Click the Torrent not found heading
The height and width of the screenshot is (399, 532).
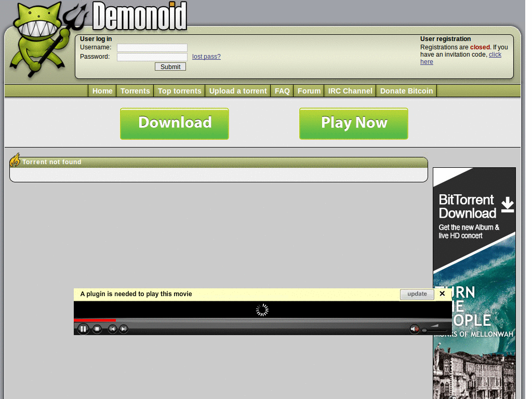tap(52, 162)
